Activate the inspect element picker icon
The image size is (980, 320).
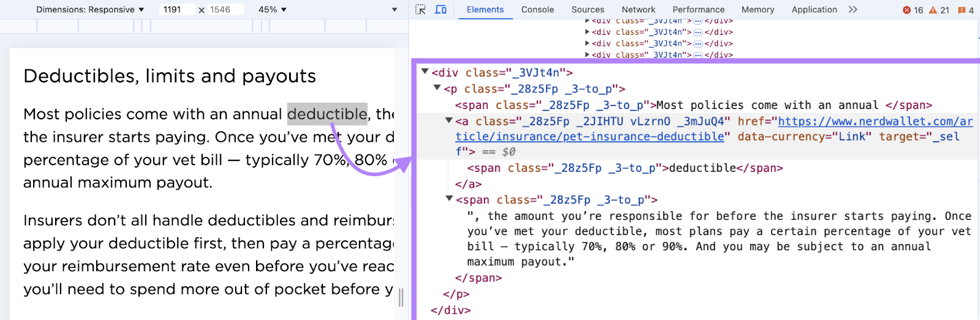coord(420,9)
